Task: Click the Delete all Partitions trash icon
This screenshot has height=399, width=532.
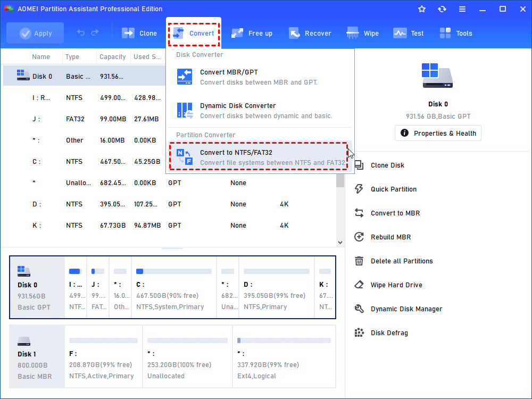Action: (359, 261)
